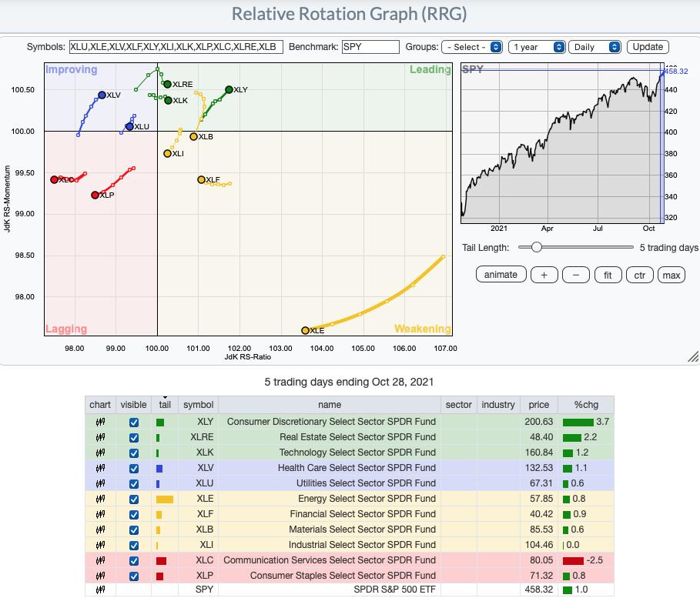This screenshot has height=598, width=700.
Task: Select the XLV point on the RRG graph
Action: click(102, 95)
